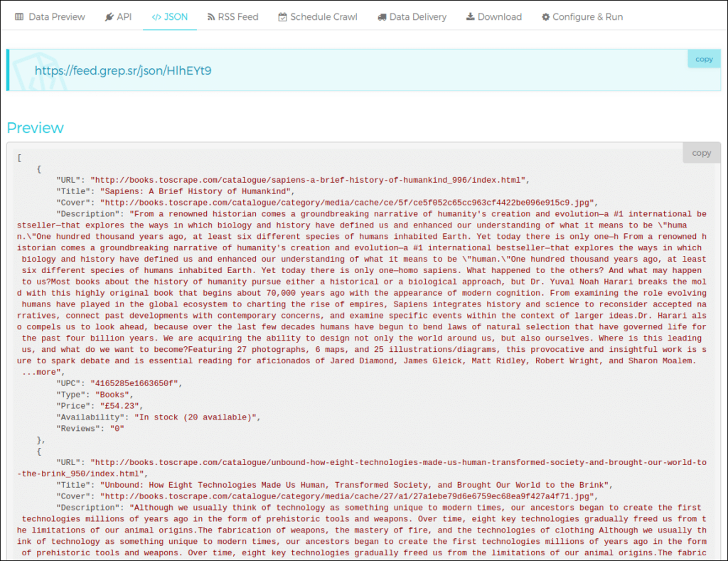The width and height of the screenshot is (728, 561).
Task: Click the Configure & Run gear icon
Action: [545, 17]
